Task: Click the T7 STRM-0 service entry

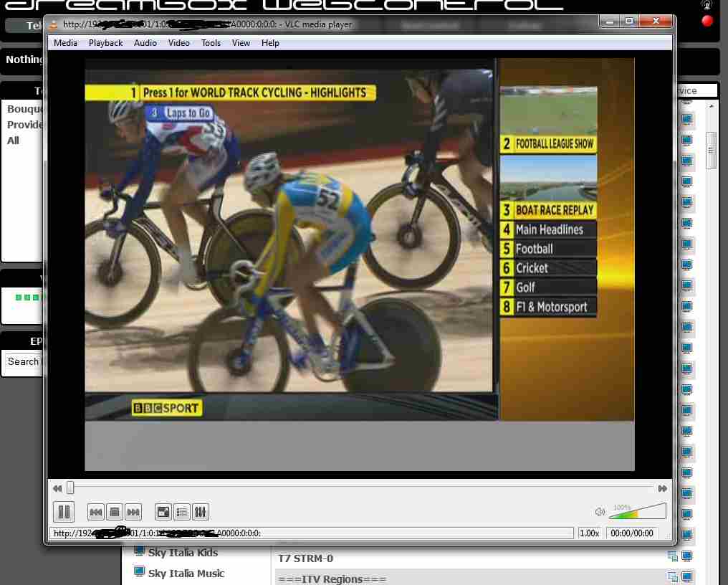Action: tap(305, 558)
